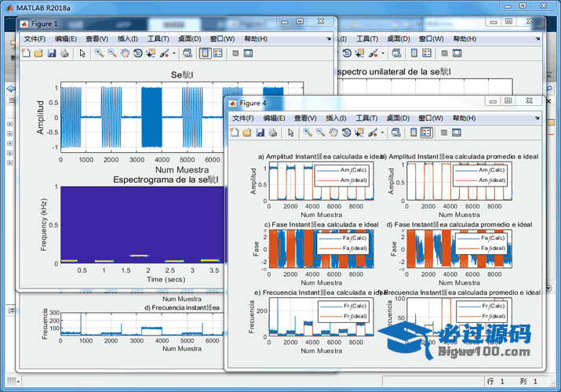This screenshot has height=392, width=561.
Task: Click legend of plot a) in Figure 4
Action: (343, 176)
